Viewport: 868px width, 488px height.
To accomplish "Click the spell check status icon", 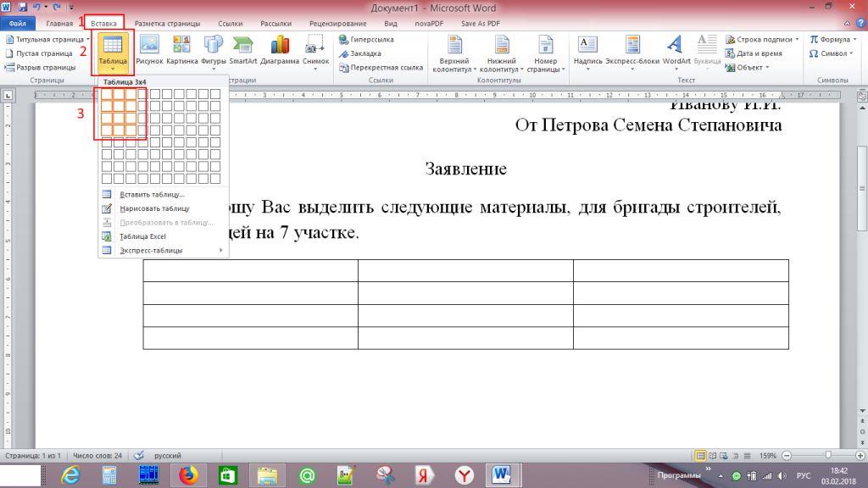I will (x=139, y=455).
